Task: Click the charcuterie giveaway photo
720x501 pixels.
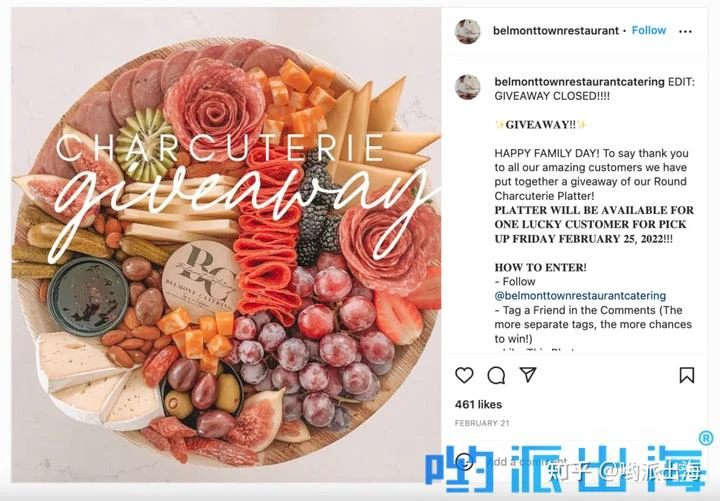Action: pos(226,245)
